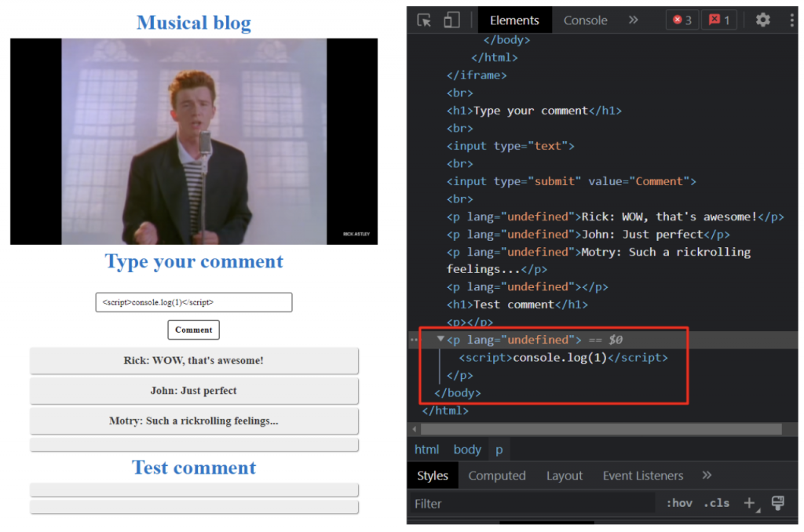Click the issues badge showing 1
Image resolution: width=804 pixels, height=532 pixels.
[x=719, y=20]
